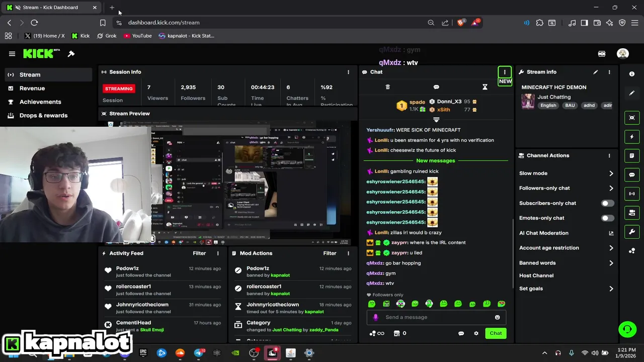Open Mod Actions three-dot menu
This screenshot has width=644, height=362.
[x=348, y=253]
